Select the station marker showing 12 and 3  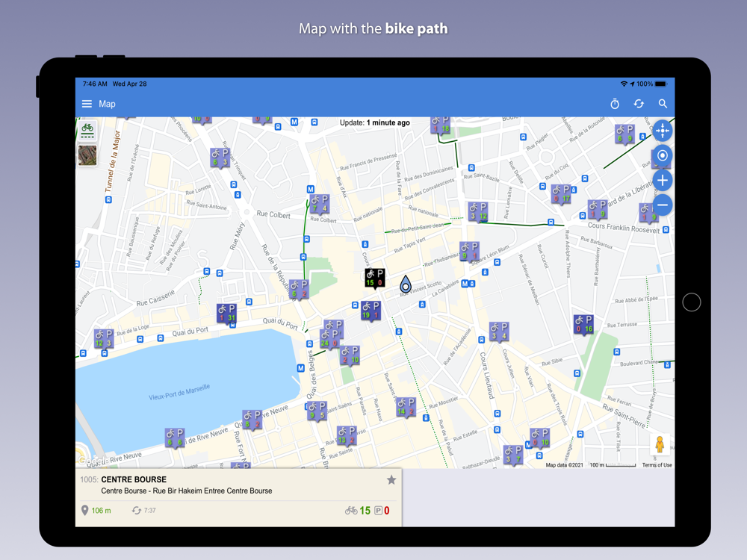point(103,339)
